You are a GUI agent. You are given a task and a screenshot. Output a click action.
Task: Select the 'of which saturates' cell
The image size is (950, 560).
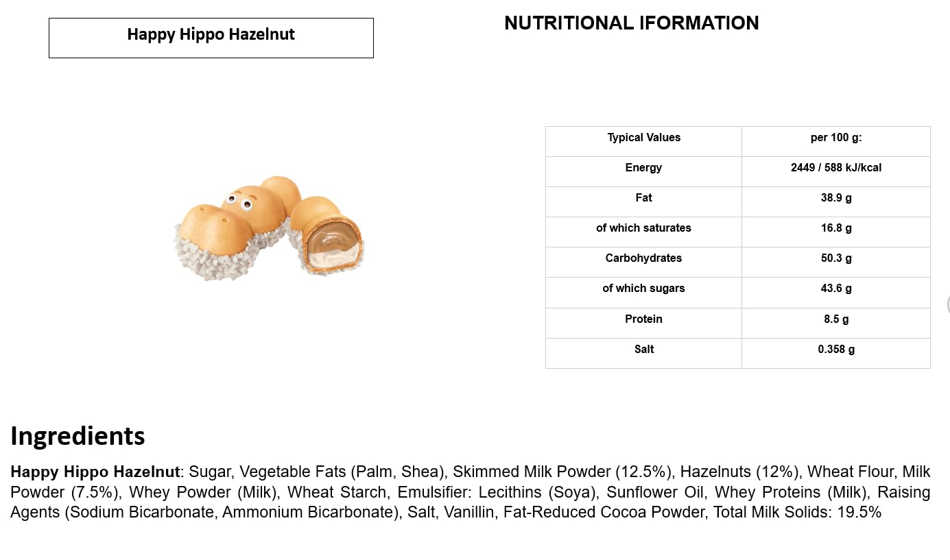point(643,228)
